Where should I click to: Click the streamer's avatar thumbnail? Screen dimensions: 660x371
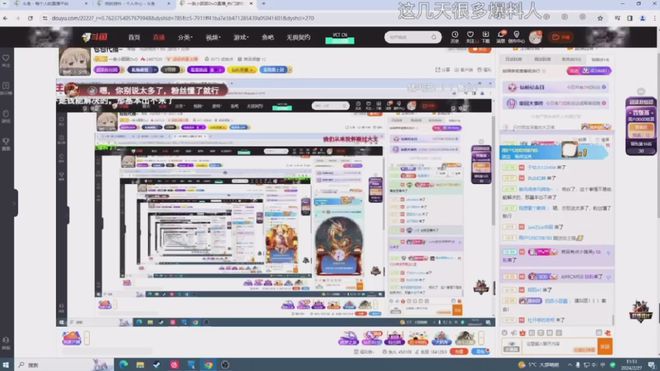[x=75, y=61]
